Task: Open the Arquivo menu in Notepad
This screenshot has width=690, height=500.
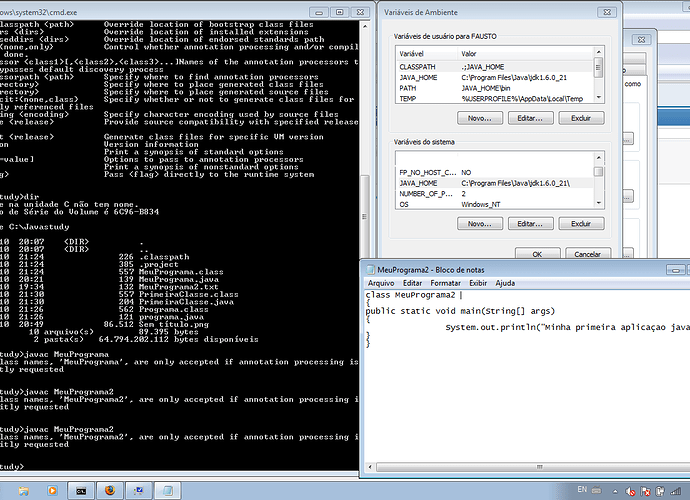Action: [381, 283]
